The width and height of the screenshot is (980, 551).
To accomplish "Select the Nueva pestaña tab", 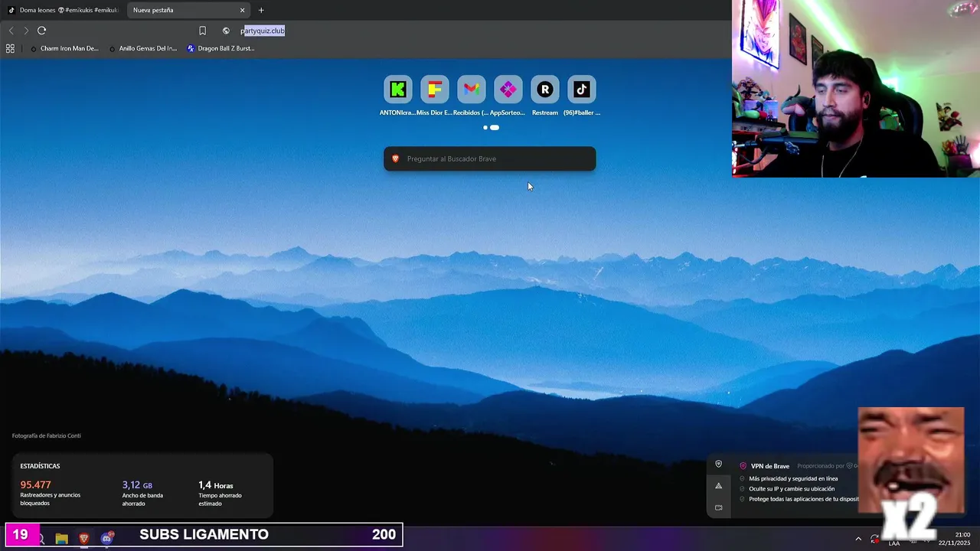I will [188, 10].
